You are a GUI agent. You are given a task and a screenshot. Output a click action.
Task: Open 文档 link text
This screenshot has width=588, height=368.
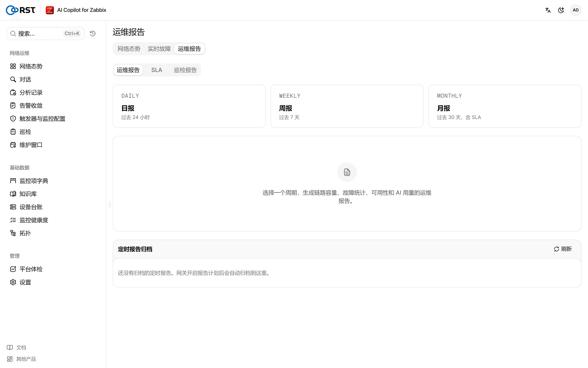pos(21,347)
